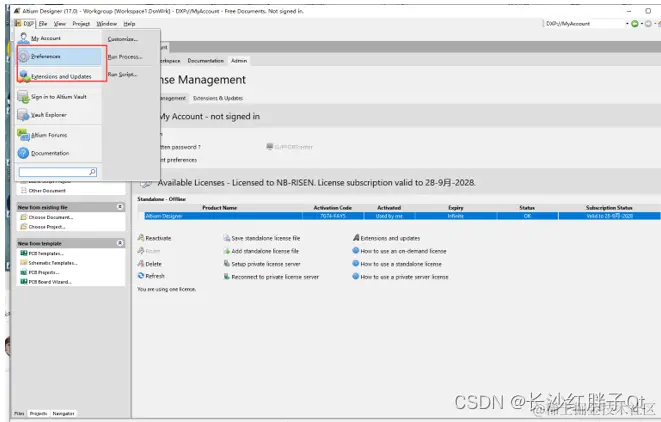
Task: Click the Extensions and Updates icon
Action: (24, 76)
